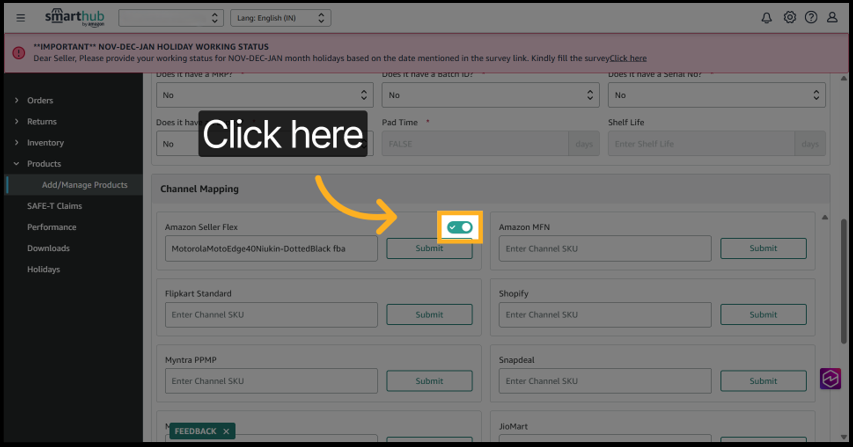Open the hamburger menu icon

[x=21, y=18]
